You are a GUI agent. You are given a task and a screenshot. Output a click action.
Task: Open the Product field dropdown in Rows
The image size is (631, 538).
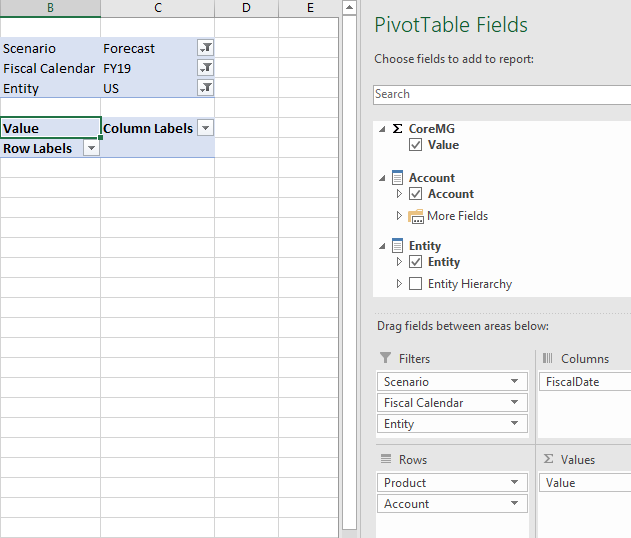pyautogui.click(x=514, y=482)
